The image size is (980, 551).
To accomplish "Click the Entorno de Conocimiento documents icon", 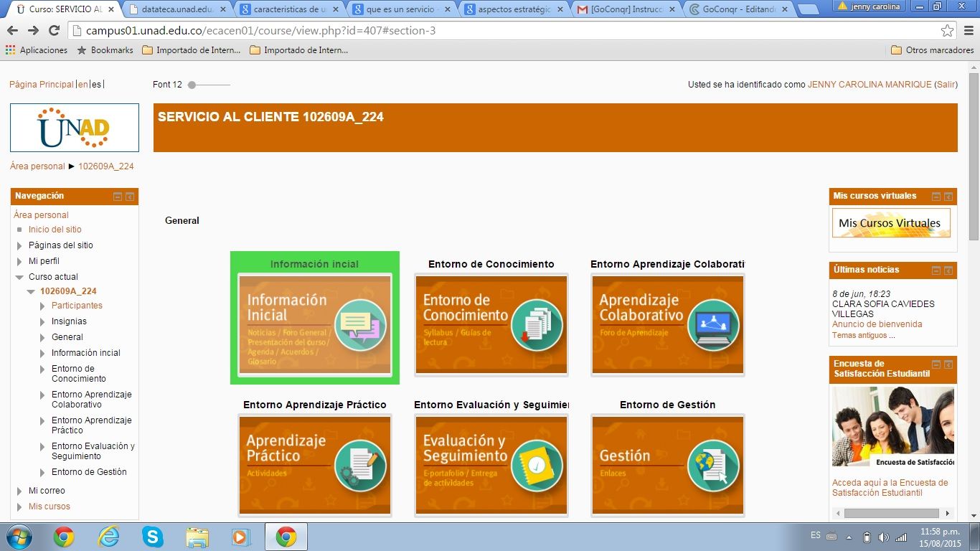I will coord(537,325).
